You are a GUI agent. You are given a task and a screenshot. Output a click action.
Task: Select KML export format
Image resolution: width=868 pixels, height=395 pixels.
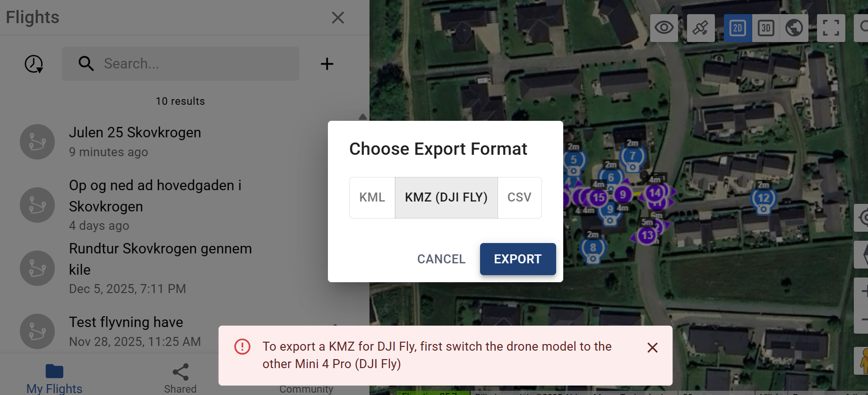coord(372,197)
